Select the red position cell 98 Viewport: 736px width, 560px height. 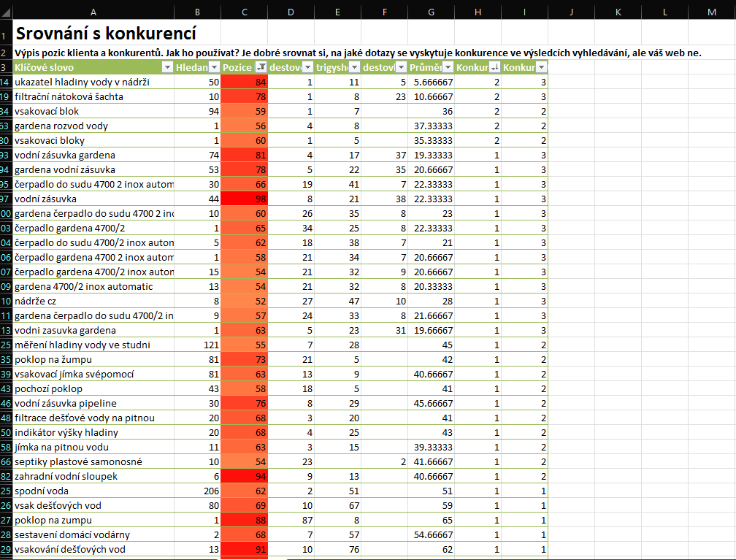(244, 199)
